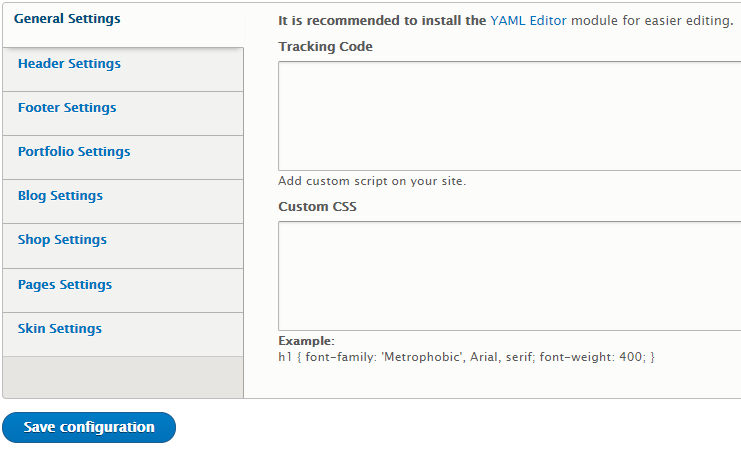This screenshot has width=741, height=461.
Task: Click the empty gray area below Skin Settings
Action: 122,376
